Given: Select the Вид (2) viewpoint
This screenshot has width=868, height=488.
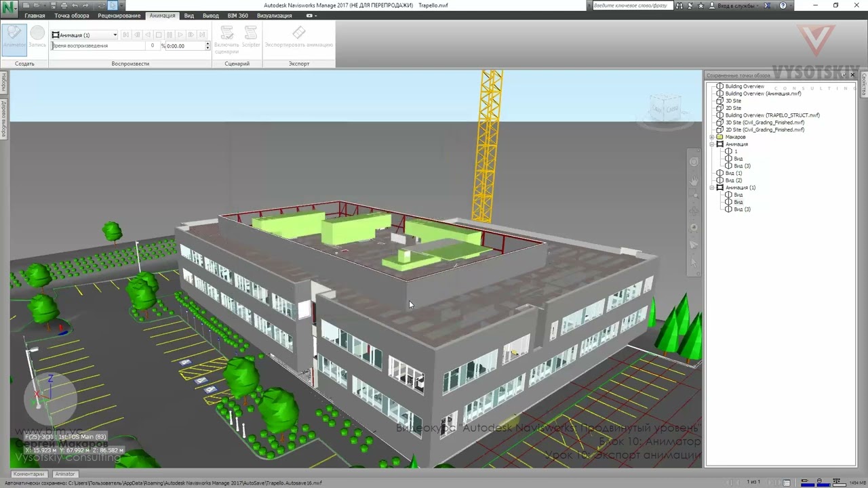Looking at the screenshot, I should pos(734,180).
